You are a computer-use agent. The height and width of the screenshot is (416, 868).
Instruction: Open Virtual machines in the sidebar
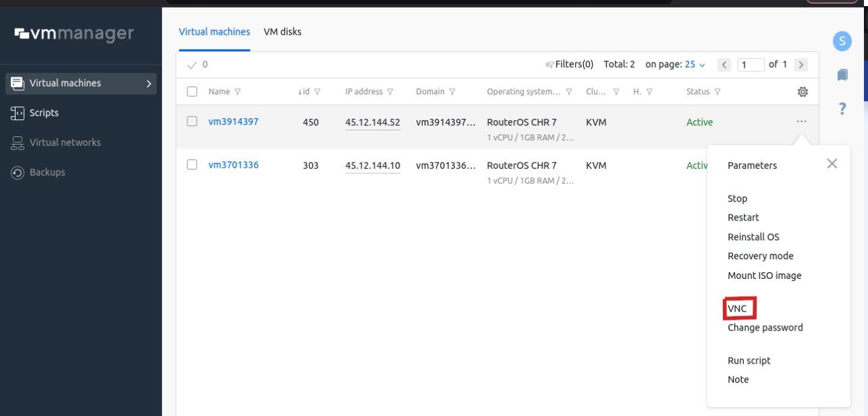point(81,83)
